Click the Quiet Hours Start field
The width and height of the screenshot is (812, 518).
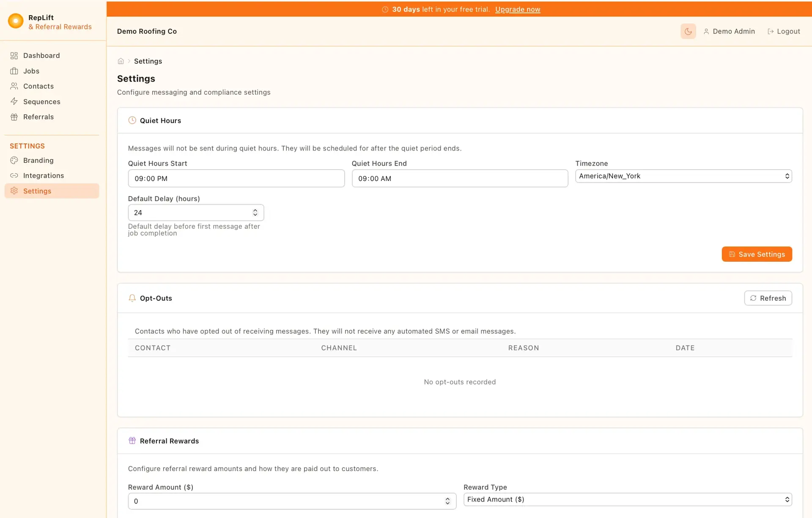[x=236, y=178]
